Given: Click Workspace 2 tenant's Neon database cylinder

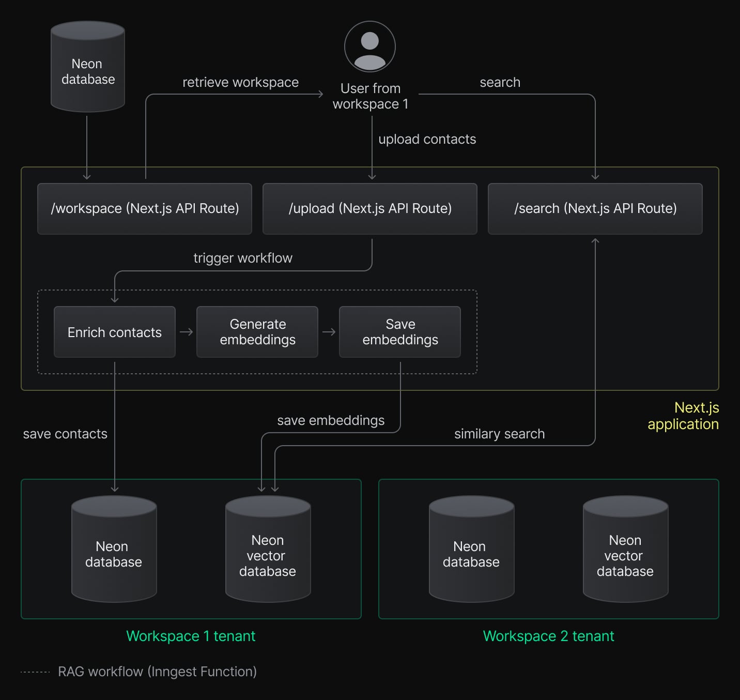Looking at the screenshot, I should click(x=471, y=550).
